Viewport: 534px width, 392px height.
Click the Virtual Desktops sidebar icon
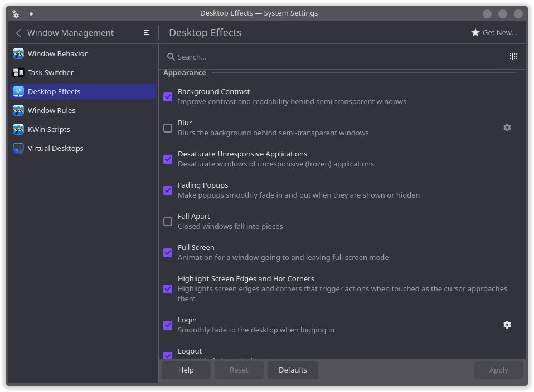pyautogui.click(x=18, y=148)
